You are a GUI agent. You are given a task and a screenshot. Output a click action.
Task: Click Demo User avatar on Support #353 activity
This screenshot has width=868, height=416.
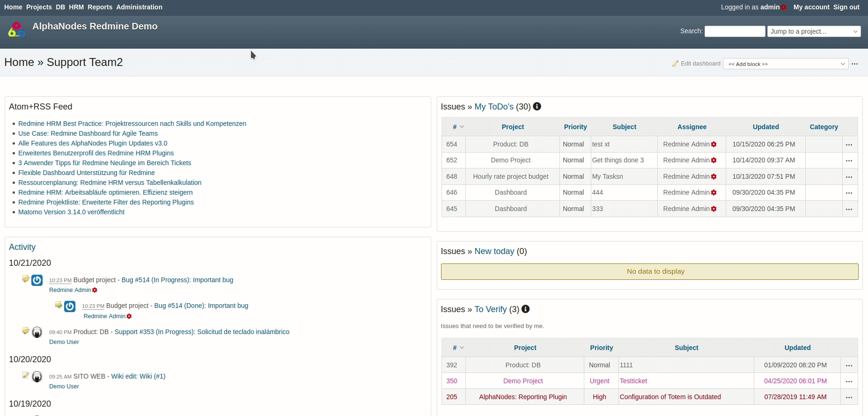[x=37, y=332]
